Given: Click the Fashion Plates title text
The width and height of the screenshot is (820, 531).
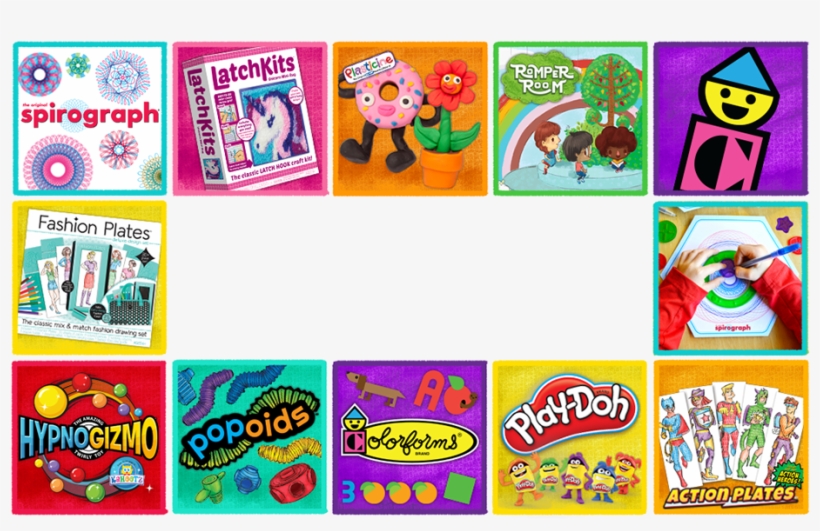Looking at the screenshot, I should pyautogui.click(x=95, y=228).
